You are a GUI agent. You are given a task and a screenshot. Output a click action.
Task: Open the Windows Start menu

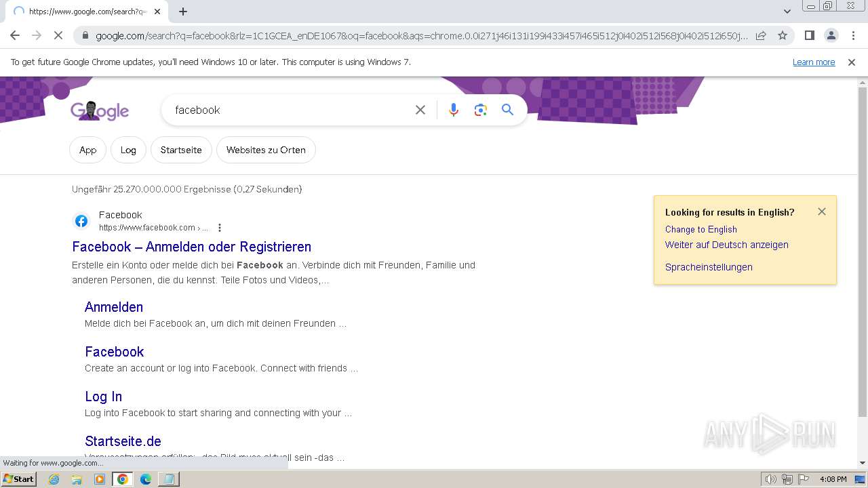click(x=19, y=479)
